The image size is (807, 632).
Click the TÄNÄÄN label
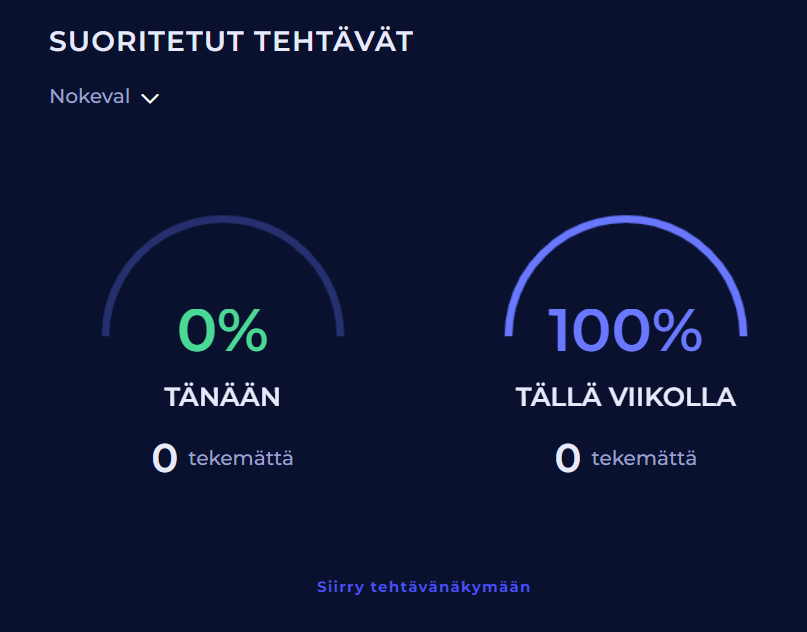pos(222,397)
